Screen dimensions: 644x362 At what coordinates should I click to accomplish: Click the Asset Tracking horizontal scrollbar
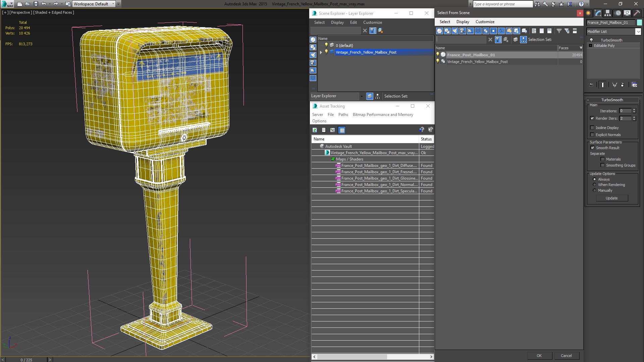click(372, 357)
